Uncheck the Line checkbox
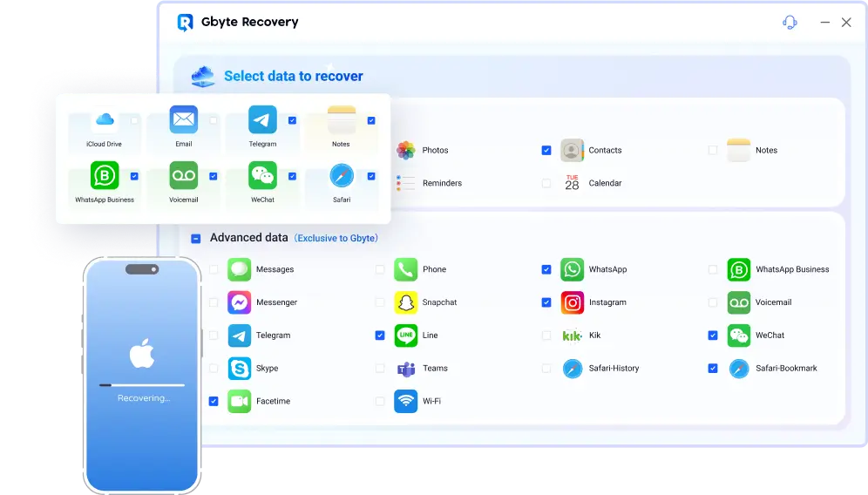Image resolution: width=868 pixels, height=495 pixels. 380,335
